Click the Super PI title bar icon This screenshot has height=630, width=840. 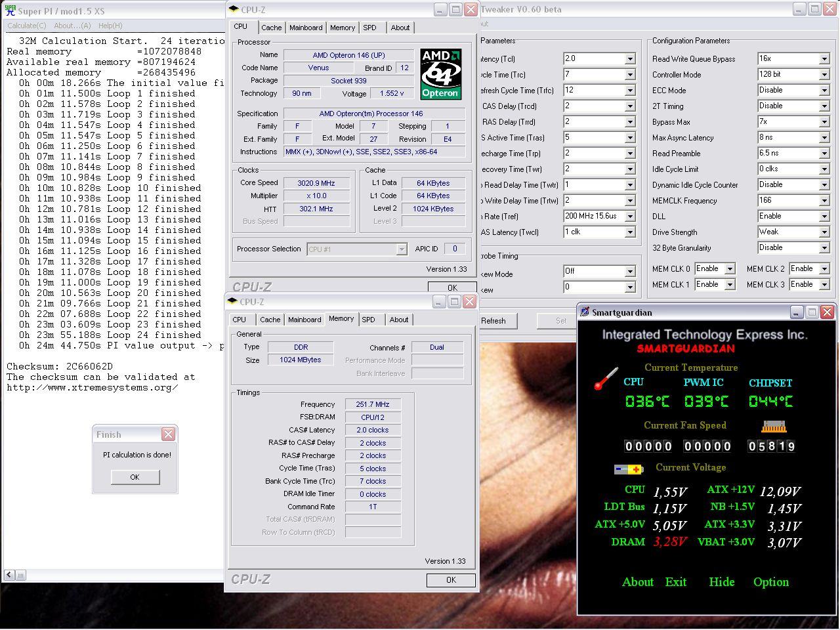click(10, 10)
